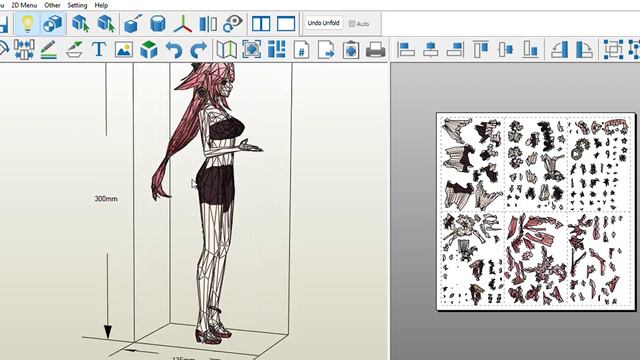Click the Undo Unfold button
This screenshot has width=640, height=360.
[x=323, y=23]
